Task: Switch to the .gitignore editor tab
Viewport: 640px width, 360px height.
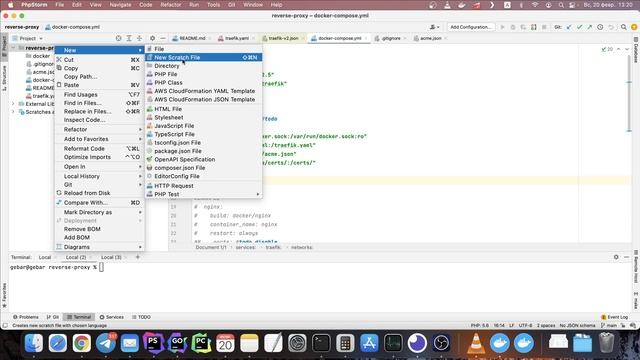Action: pos(391,38)
